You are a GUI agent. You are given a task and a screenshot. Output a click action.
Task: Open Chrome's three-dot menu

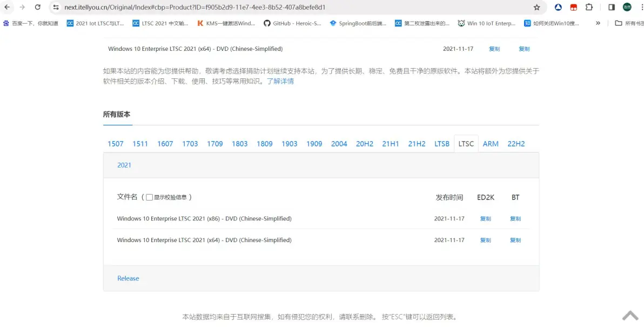pos(641,7)
